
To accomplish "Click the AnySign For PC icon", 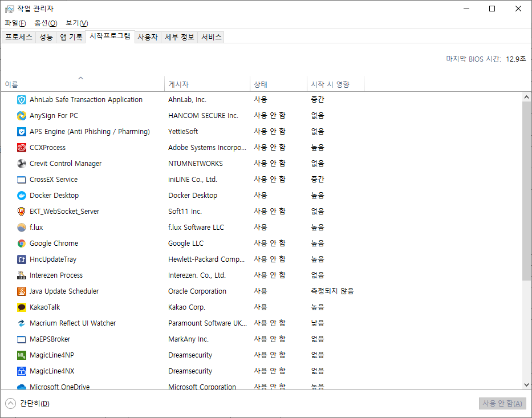I will pos(21,116).
